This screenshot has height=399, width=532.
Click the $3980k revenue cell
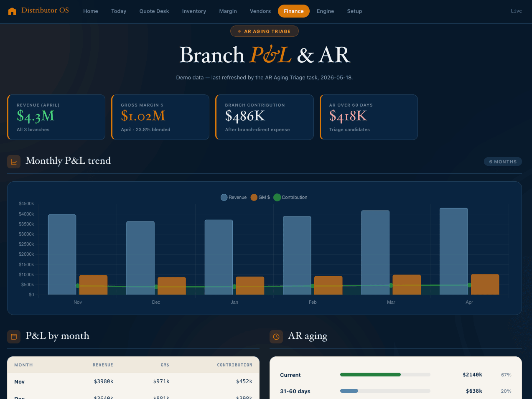(104, 381)
